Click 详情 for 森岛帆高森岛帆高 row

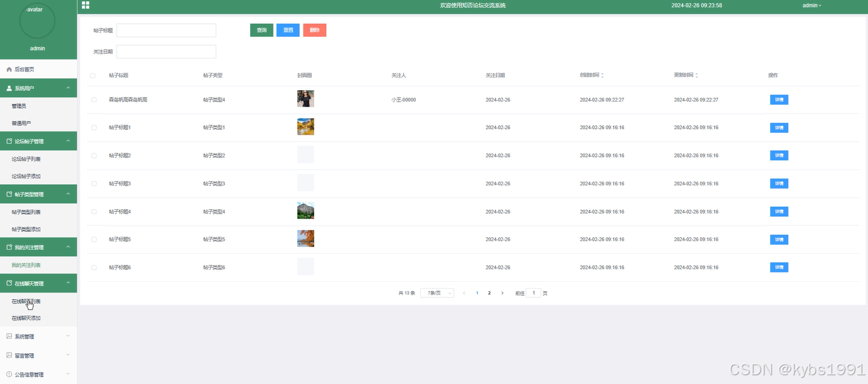tap(779, 100)
